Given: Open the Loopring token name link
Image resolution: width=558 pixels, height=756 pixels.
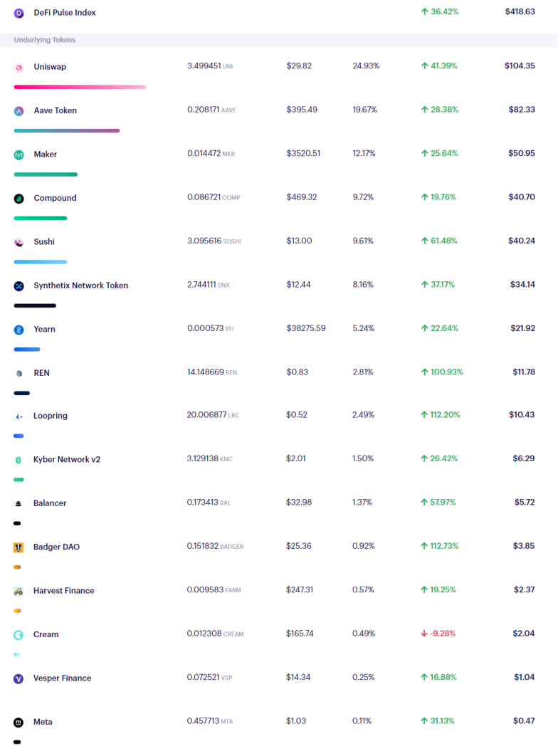Looking at the screenshot, I should (50, 416).
